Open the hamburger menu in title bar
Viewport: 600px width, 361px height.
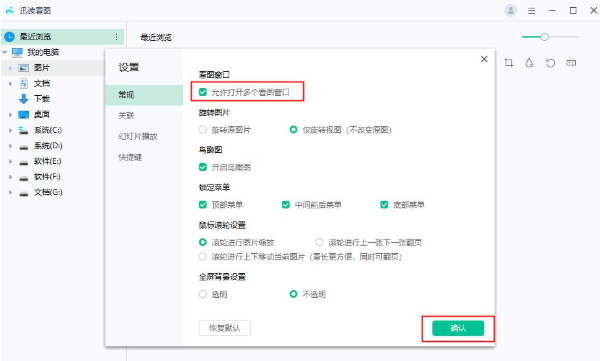click(x=532, y=11)
